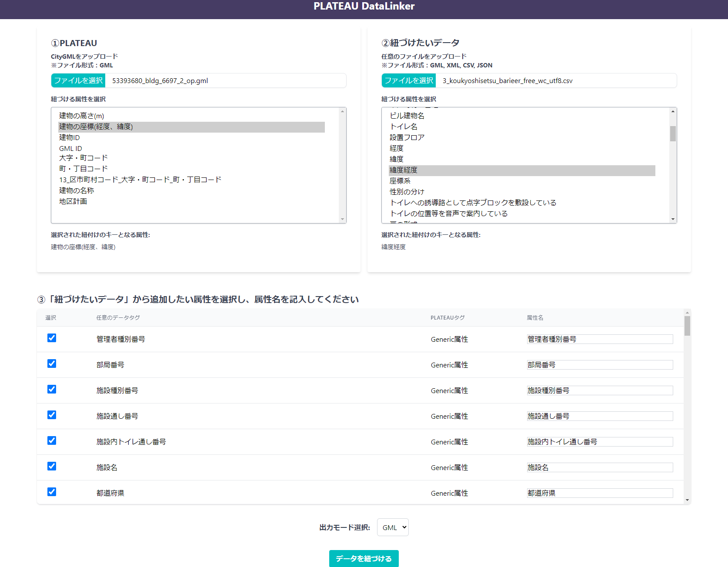This screenshot has width=728, height=567.
Task: Toggle the 施設通し番号 checkbox
Action: [x=52, y=415]
